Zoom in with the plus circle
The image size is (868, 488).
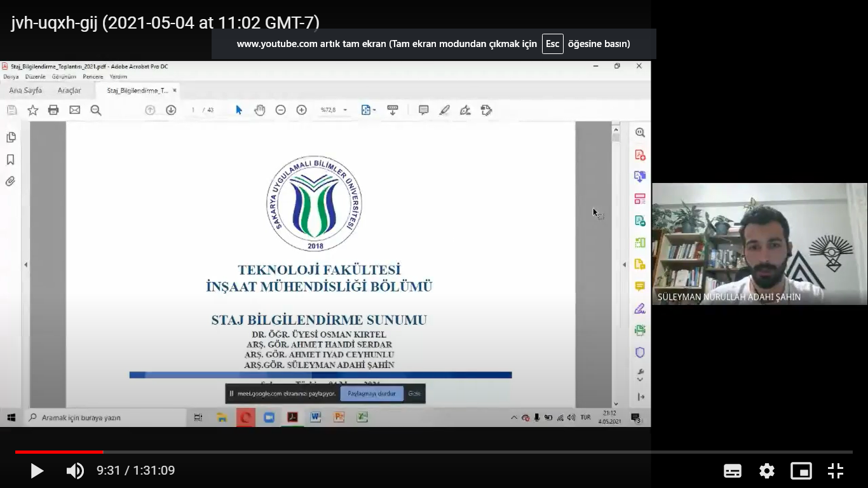[302, 110]
